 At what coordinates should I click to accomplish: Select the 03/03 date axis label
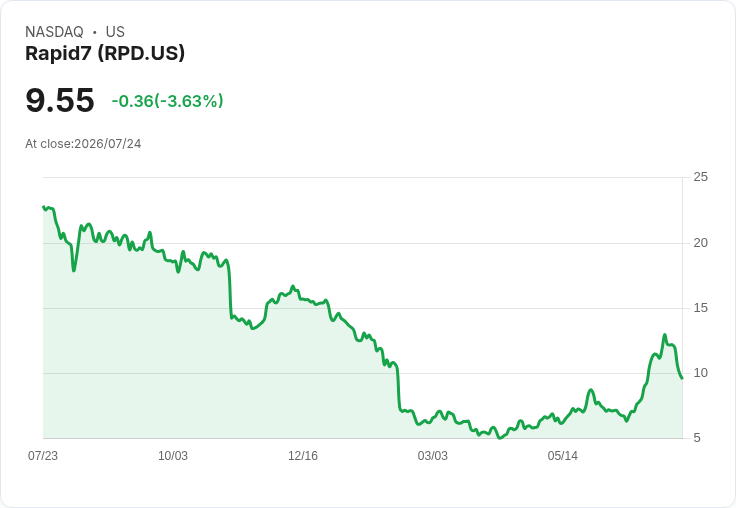[x=433, y=455]
